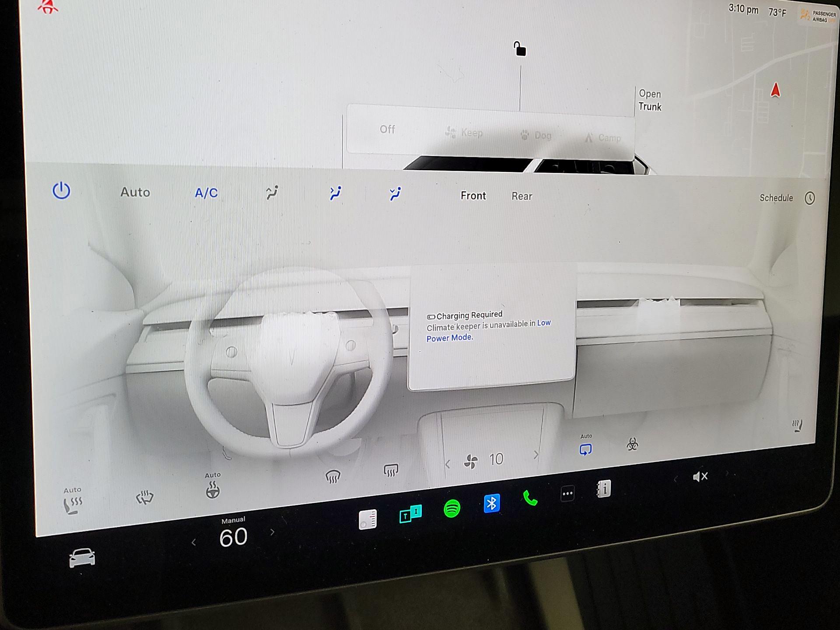The height and width of the screenshot is (630, 840).
Task: Open the owner's manual info icon
Action: tap(604, 489)
